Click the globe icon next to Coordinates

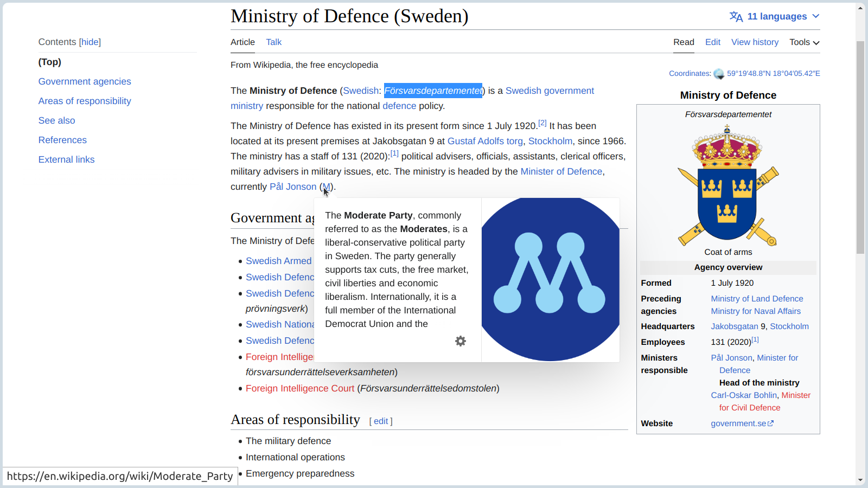[719, 74]
